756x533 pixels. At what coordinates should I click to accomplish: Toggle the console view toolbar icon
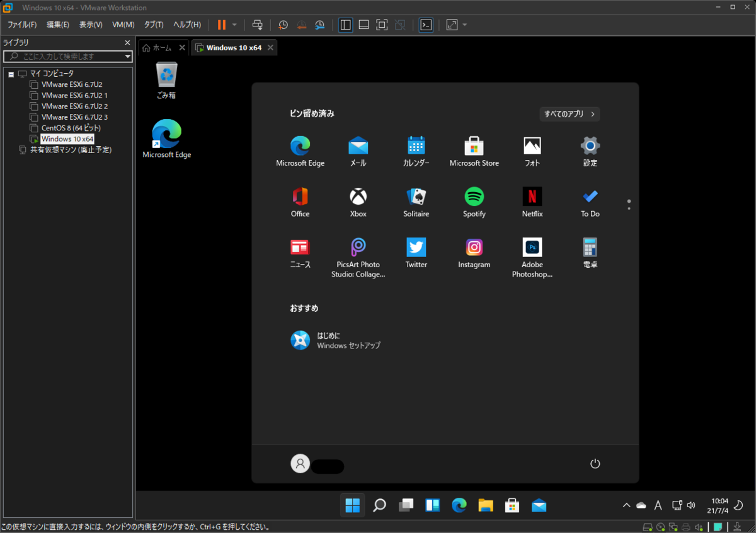(427, 25)
